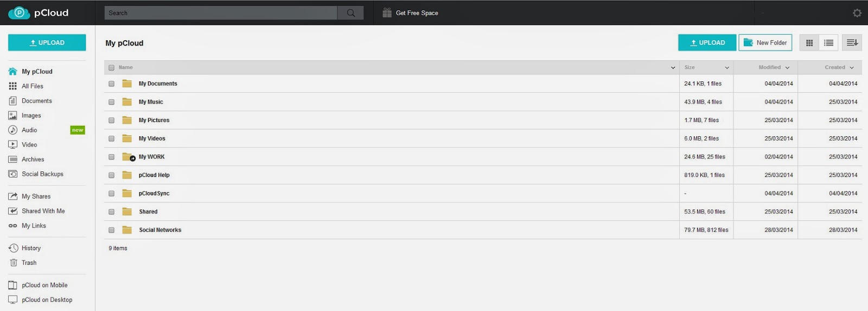Screen dimensions: 868x311
Task: Click the 9 items count text
Action: (x=118, y=249)
